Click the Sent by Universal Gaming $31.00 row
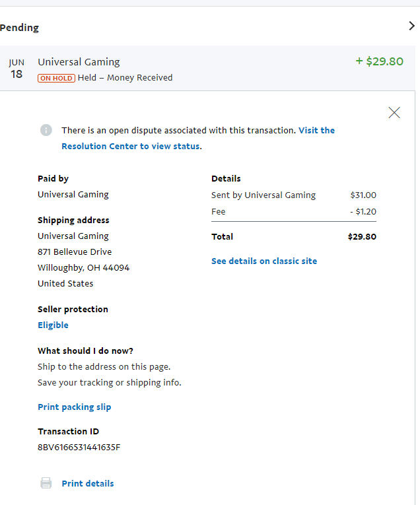The height and width of the screenshot is (505, 420). click(x=294, y=195)
